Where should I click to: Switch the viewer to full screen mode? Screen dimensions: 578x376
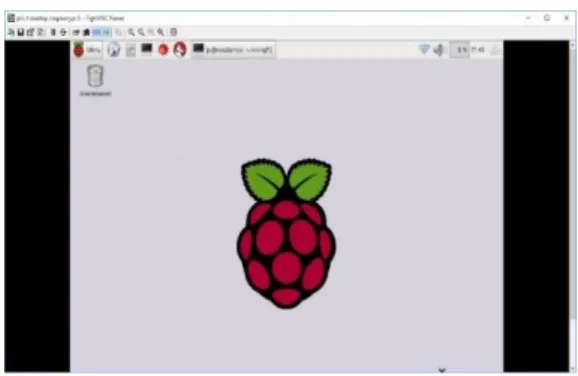pos(174,32)
